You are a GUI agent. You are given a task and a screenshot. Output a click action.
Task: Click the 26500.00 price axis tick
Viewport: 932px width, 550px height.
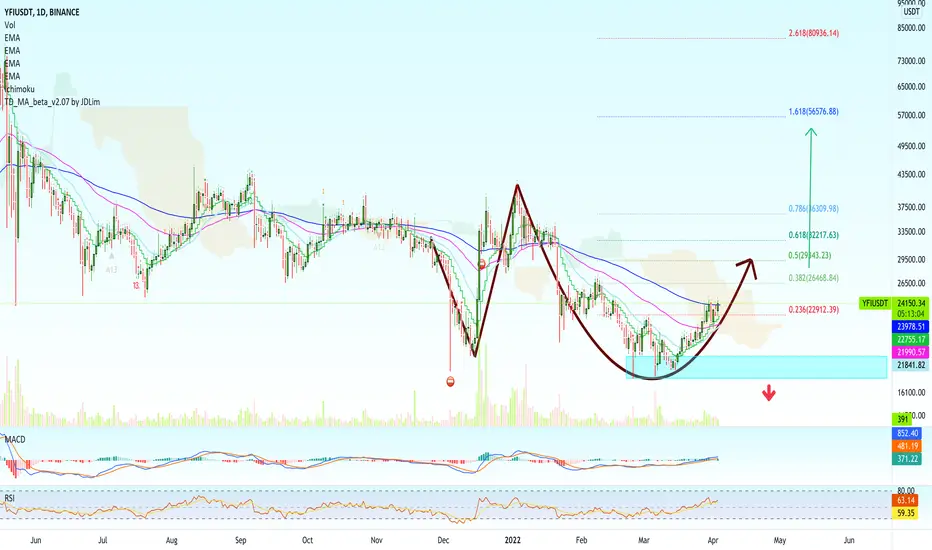[911, 283]
